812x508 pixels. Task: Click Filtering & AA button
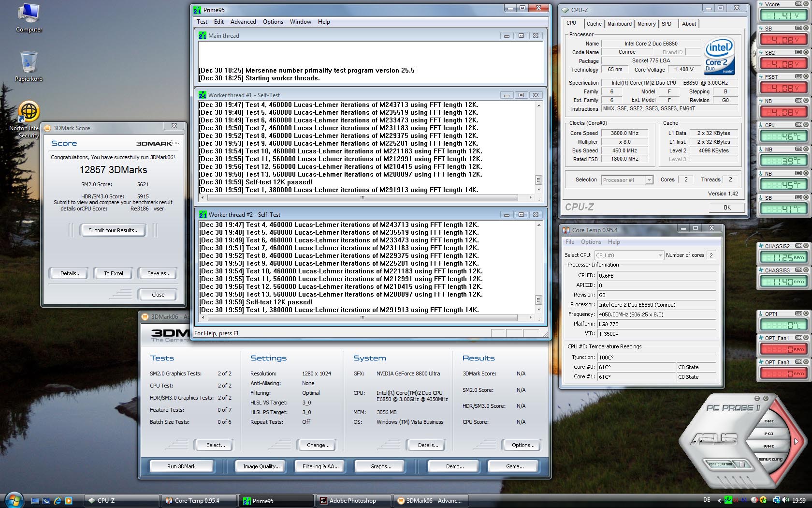pyautogui.click(x=320, y=466)
